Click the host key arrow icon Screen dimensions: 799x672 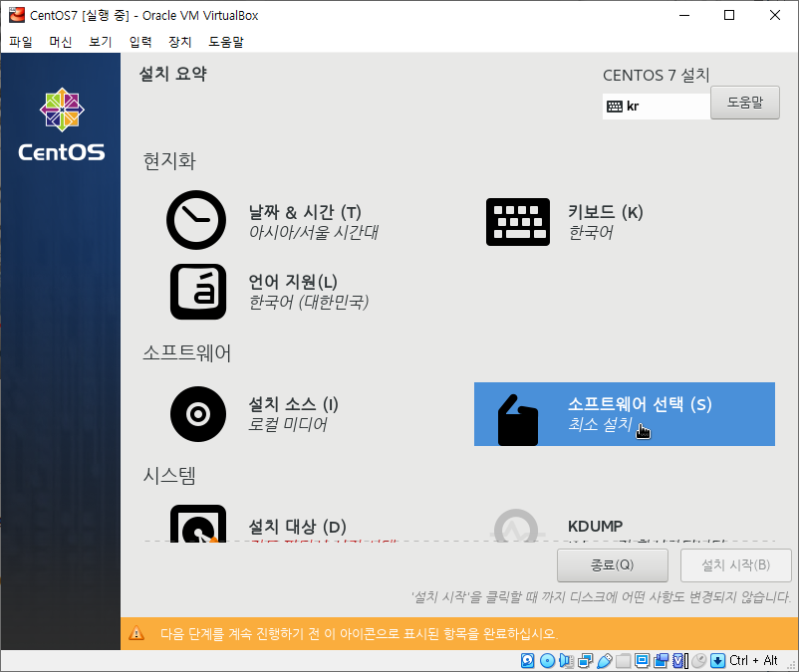(x=718, y=661)
